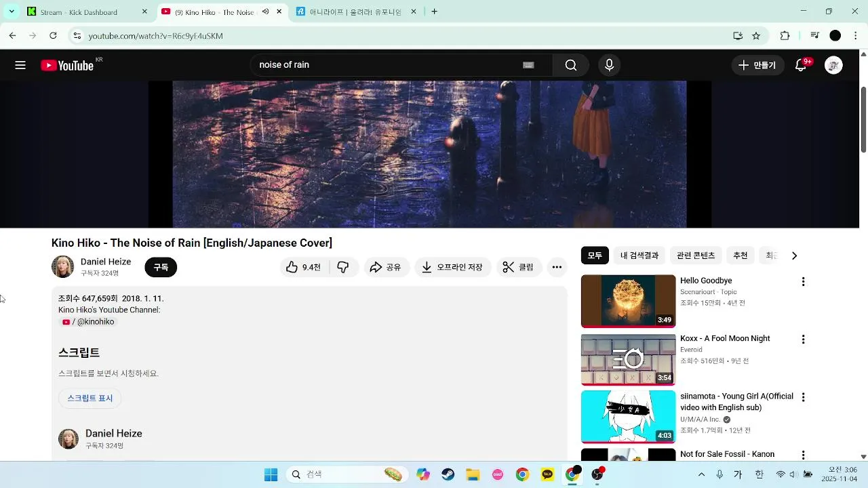
Task: Open the browser extensions puzzle icon
Action: click(785, 36)
